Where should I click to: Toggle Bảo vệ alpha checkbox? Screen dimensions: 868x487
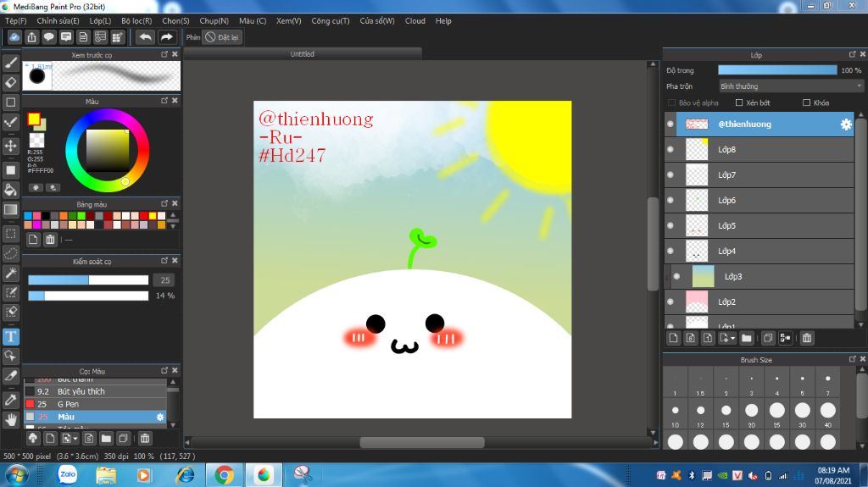671,103
